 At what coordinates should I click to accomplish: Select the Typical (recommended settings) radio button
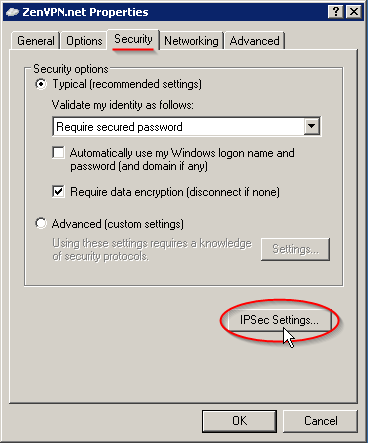41,84
